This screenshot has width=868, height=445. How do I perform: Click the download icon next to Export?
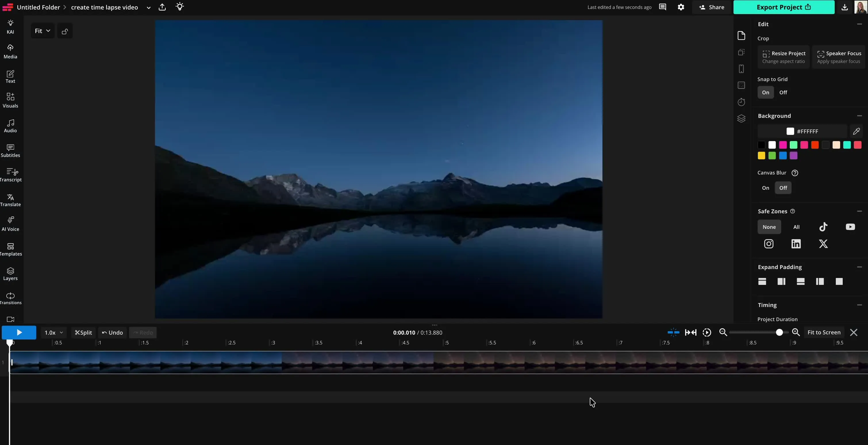coord(845,7)
